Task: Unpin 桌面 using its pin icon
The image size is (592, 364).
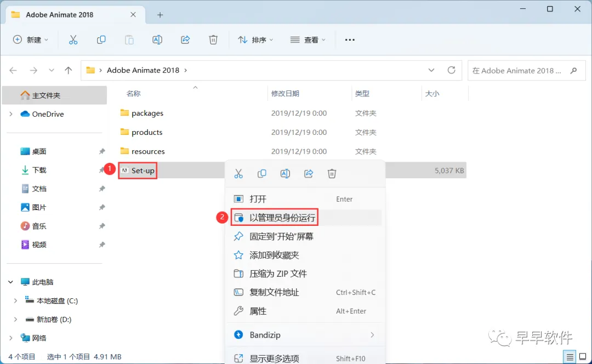Action: (102, 151)
